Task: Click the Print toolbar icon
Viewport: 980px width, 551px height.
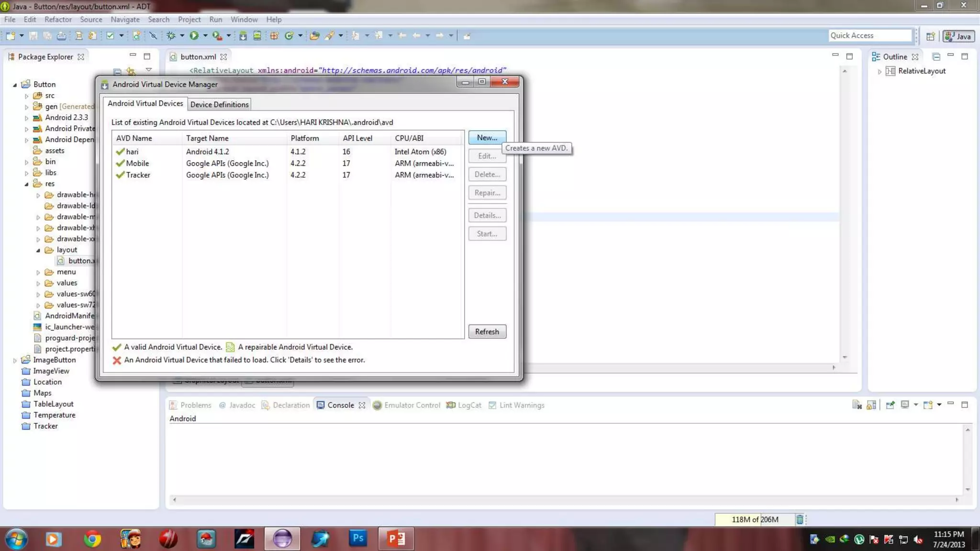Action: 61,36
